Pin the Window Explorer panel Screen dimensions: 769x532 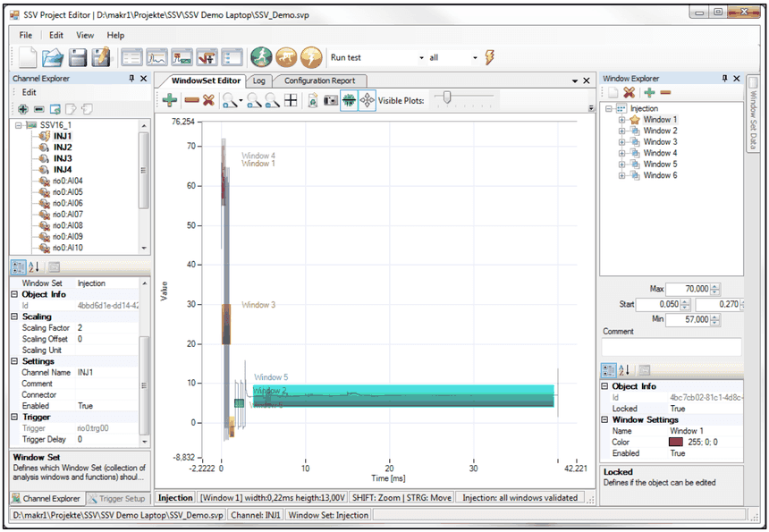pos(725,79)
